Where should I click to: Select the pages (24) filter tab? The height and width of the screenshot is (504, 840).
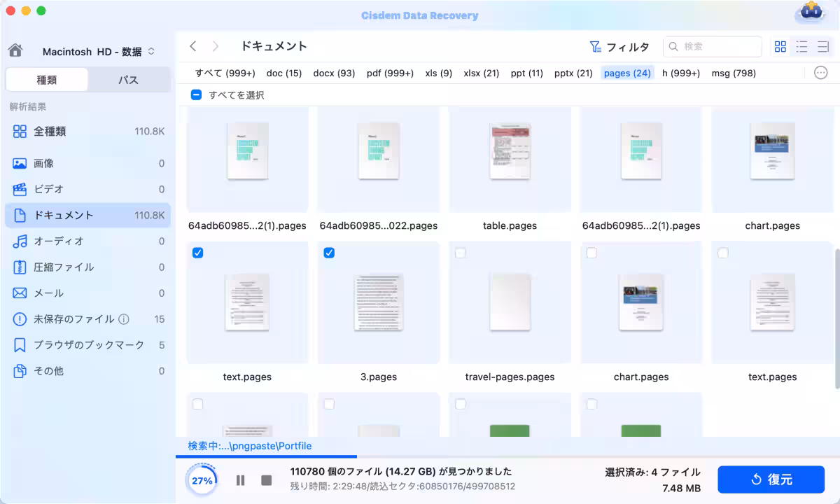point(626,72)
